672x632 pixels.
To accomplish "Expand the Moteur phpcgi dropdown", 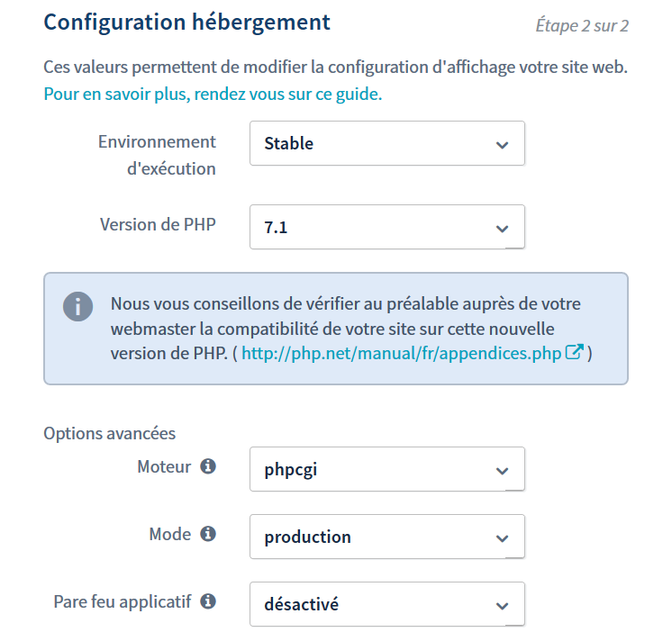I will pos(386,469).
